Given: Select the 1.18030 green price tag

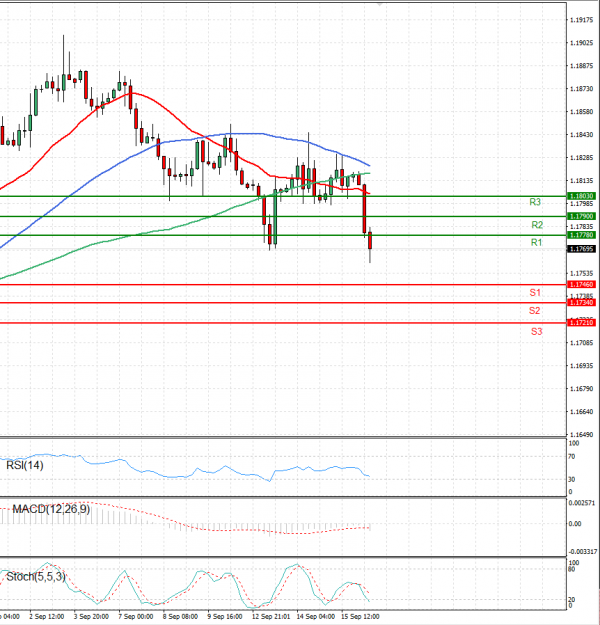Looking at the screenshot, I should coord(581,196).
